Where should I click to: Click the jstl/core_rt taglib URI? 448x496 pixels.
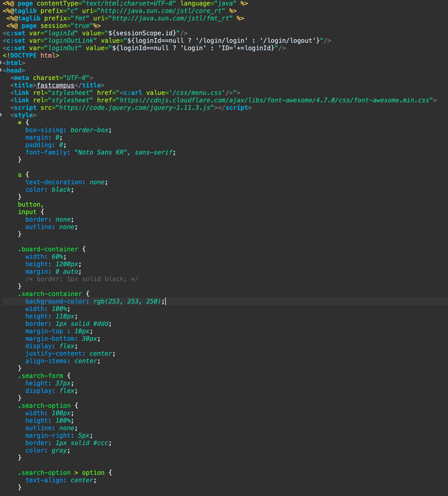tap(161, 11)
